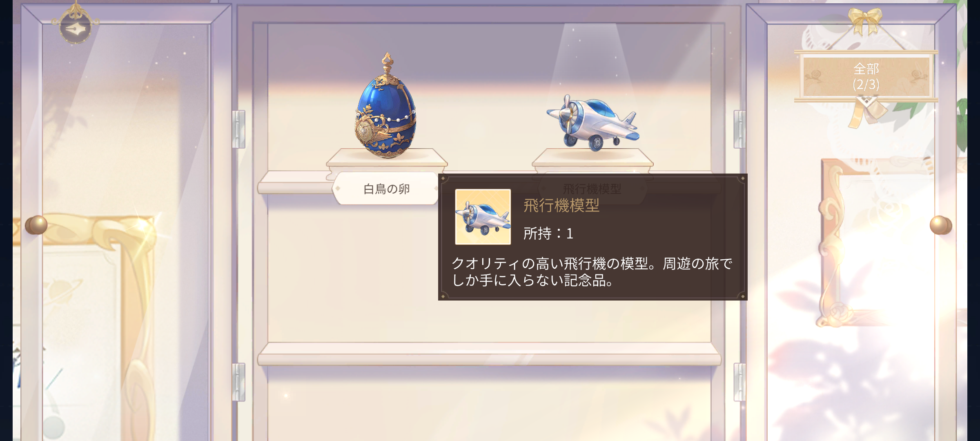Click the empty lower cabinet shelf

click(489, 354)
